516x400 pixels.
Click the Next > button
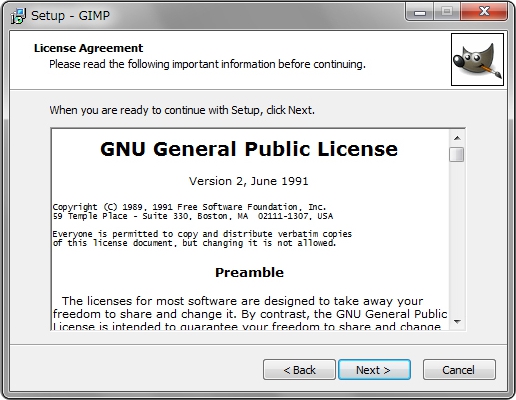(x=374, y=370)
